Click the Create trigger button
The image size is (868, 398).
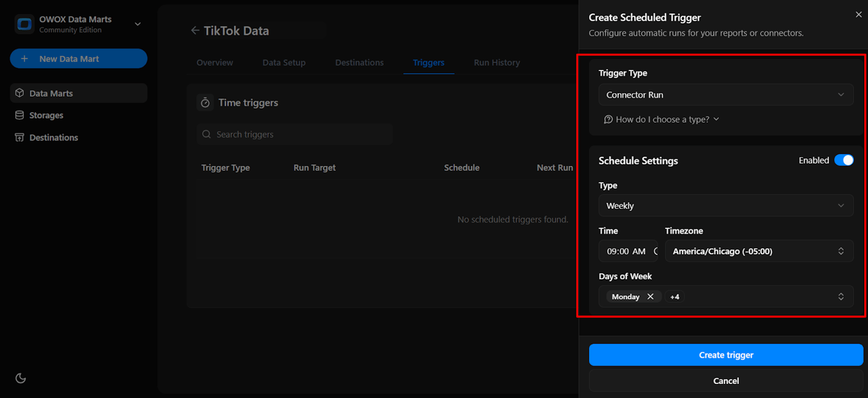pyautogui.click(x=726, y=355)
